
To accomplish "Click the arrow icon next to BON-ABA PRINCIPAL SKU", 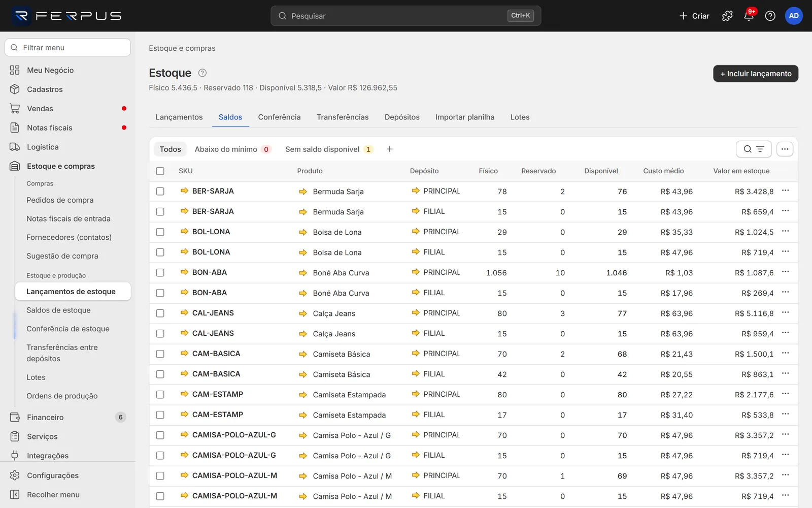I will pyautogui.click(x=184, y=272).
